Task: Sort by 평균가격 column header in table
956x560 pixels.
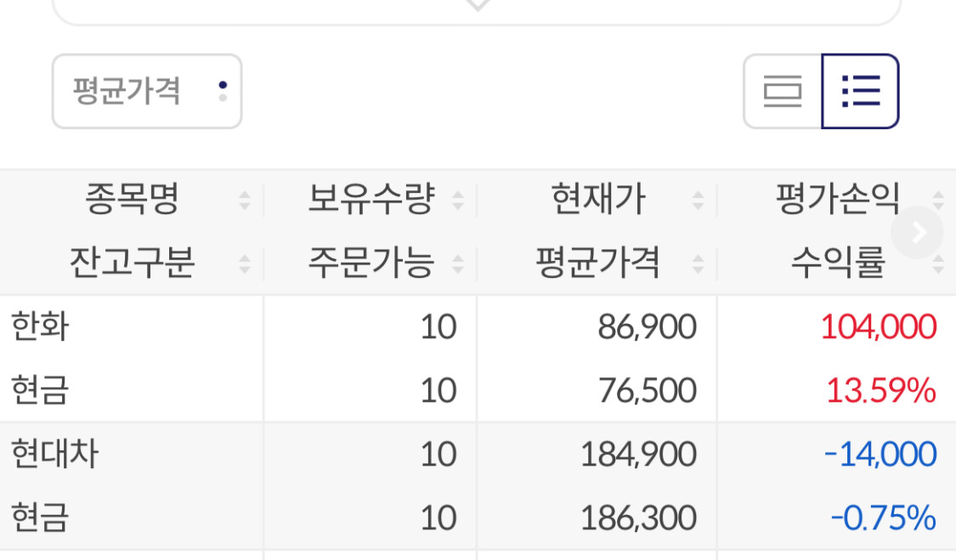Action: tap(597, 264)
